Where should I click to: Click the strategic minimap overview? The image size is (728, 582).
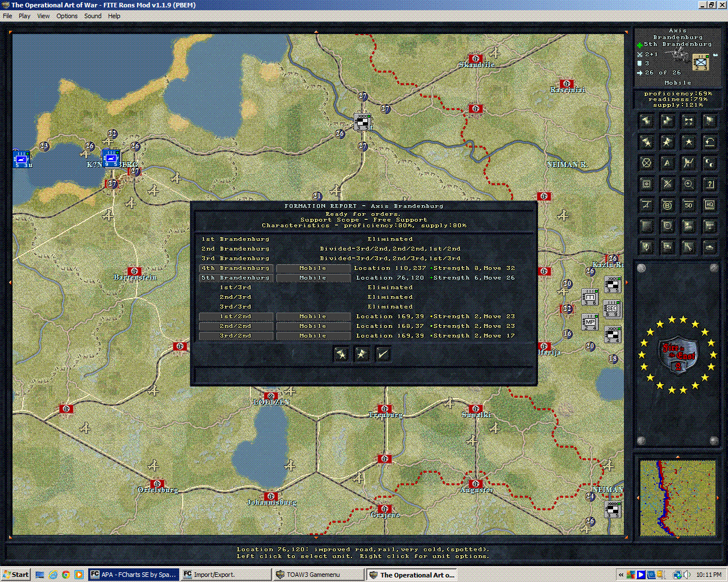677,498
